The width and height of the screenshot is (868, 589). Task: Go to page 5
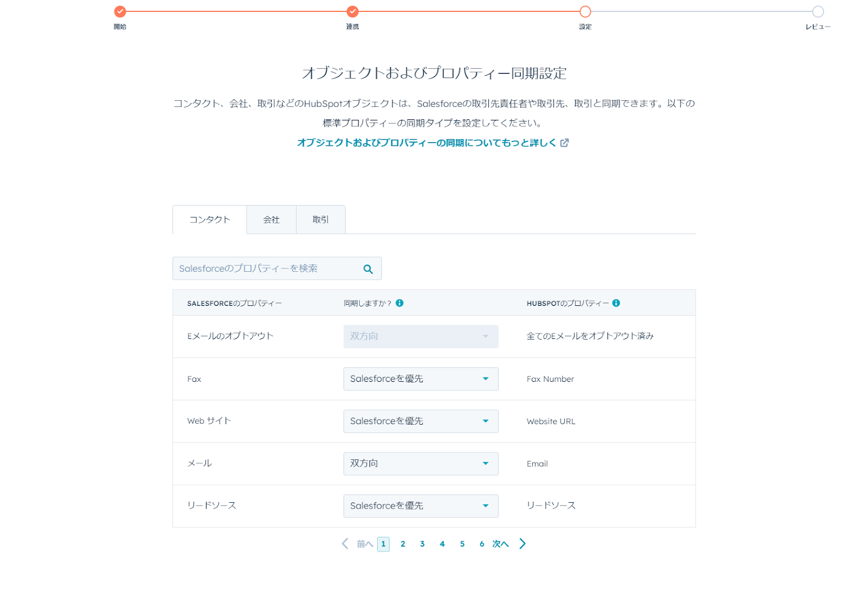click(x=462, y=544)
